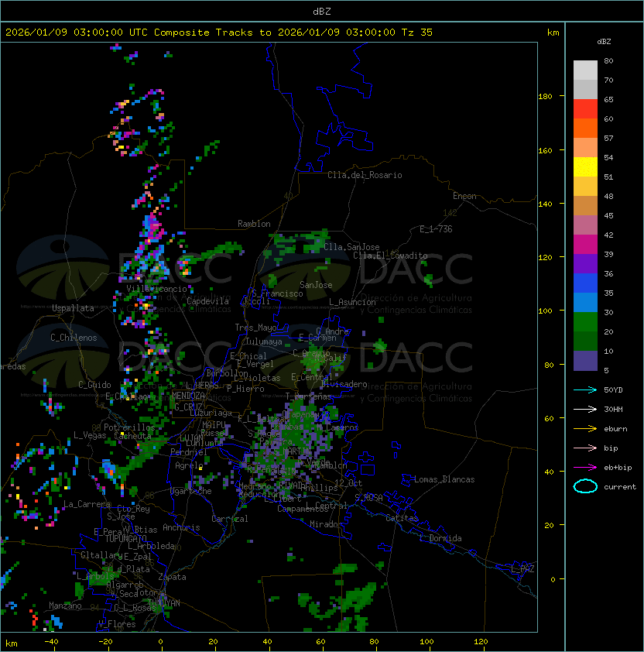Viewport: 644px width, 652px height.
Task: Click the L_Vegas map label
Action: (x=90, y=435)
